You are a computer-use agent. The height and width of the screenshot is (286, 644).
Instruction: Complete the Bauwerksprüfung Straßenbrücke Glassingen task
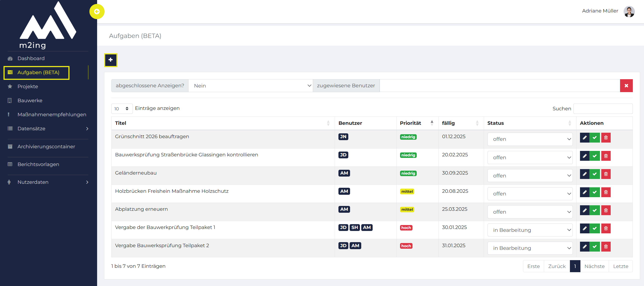594,156
